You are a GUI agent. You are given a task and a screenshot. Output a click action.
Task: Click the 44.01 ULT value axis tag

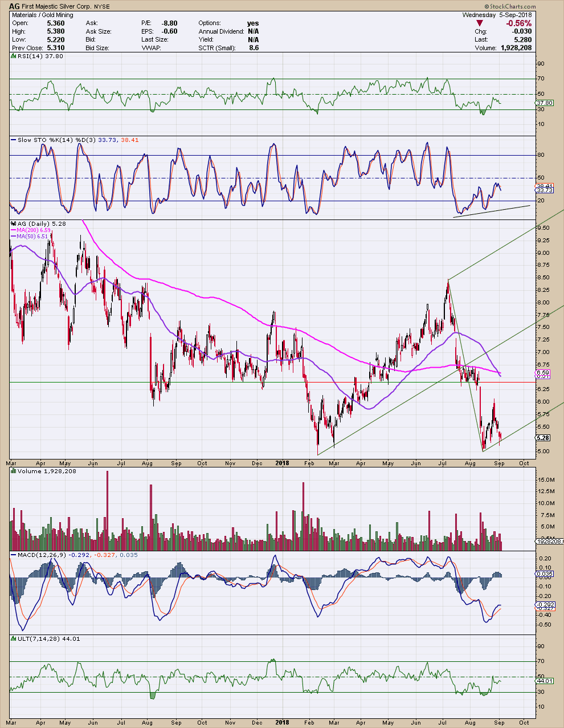[545, 681]
